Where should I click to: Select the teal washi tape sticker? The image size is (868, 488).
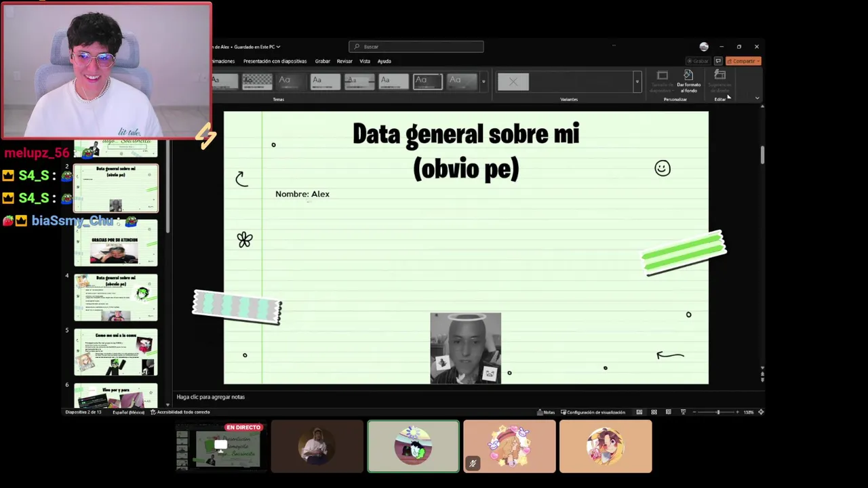(x=237, y=307)
